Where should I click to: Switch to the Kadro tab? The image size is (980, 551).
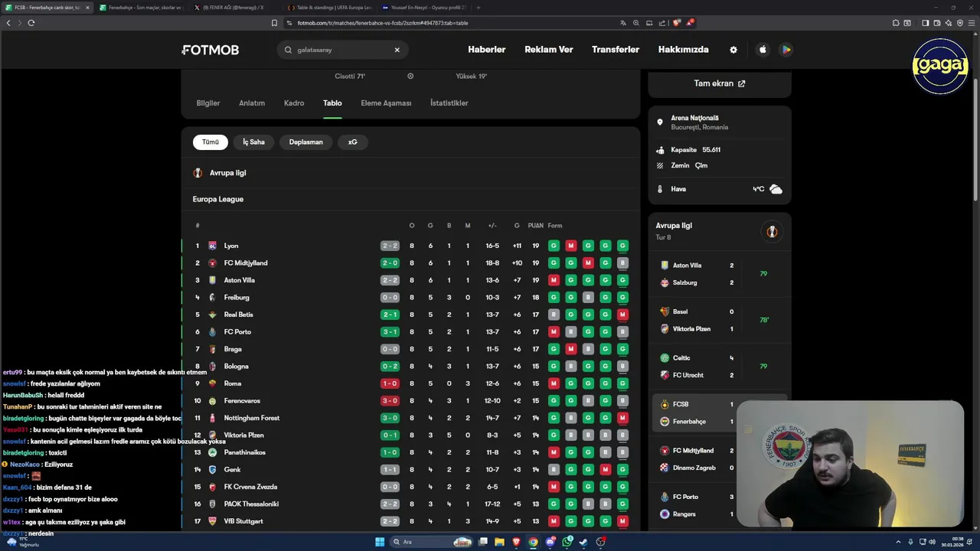[x=294, y=103]
